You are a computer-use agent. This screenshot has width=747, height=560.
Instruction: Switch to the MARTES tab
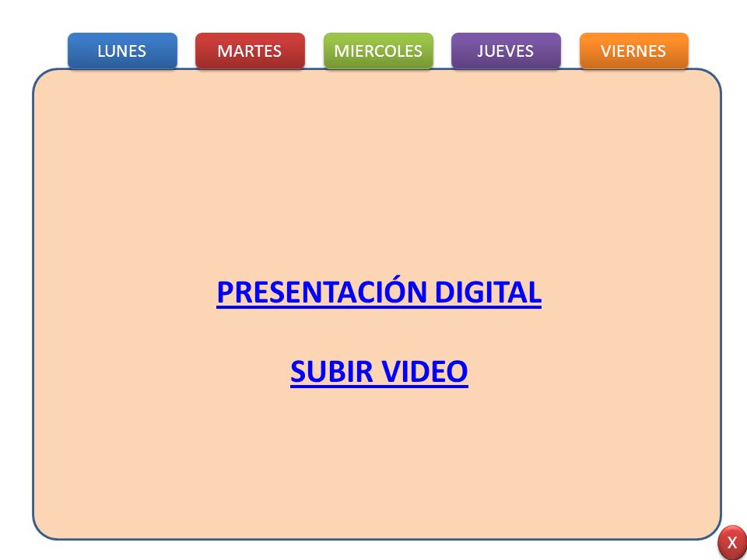[250, 51]
